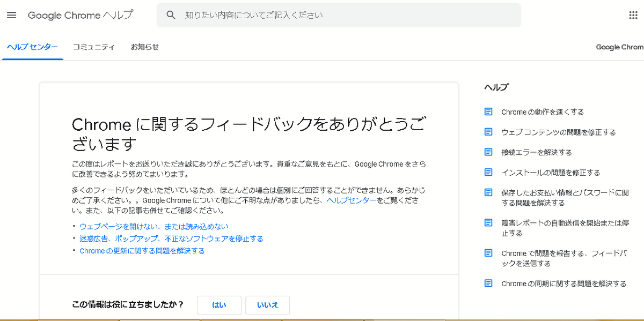Open 保存したお支払い情報とパスワード help article
Viewport: 644px width, 321px height.
click(x=565, y=198)
